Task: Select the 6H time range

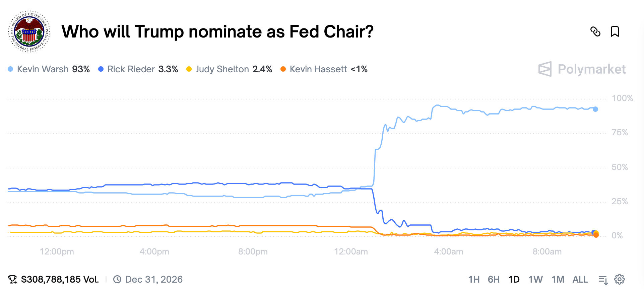Action: (494, 279)
